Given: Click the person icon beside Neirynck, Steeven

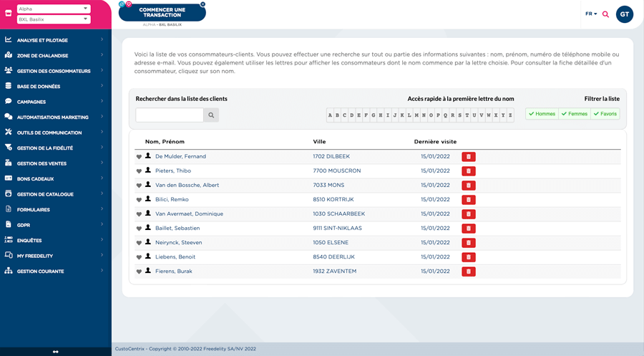Looking at the screenshot, I should click(x=148, y=242).
